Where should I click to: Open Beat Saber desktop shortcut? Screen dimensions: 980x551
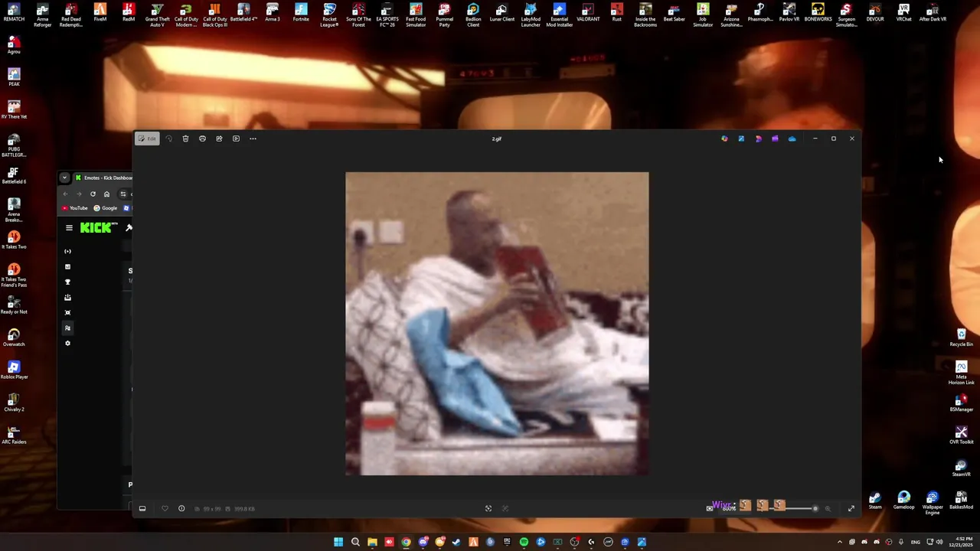pyautogui.click(x=674, y=13)
